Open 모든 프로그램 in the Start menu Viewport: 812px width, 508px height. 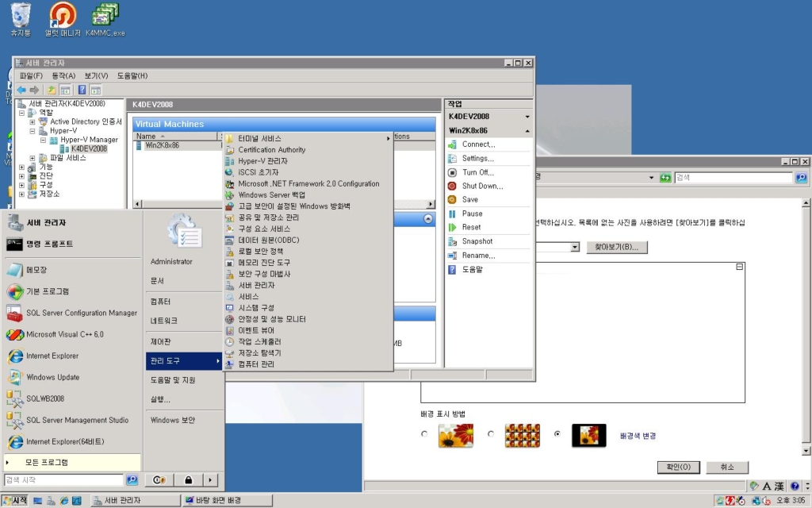[x=72, y=463]
